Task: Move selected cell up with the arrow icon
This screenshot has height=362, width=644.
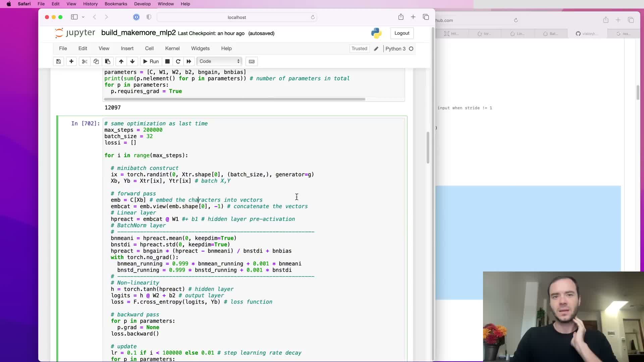Action: (x=121, y=61)
